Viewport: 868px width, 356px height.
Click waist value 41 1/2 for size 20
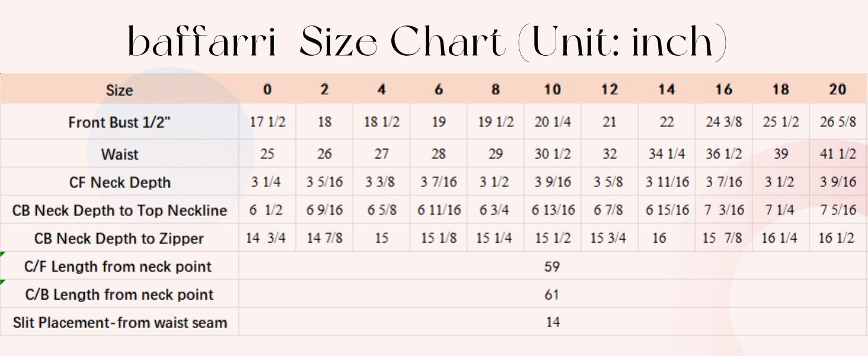click(837, 154)
